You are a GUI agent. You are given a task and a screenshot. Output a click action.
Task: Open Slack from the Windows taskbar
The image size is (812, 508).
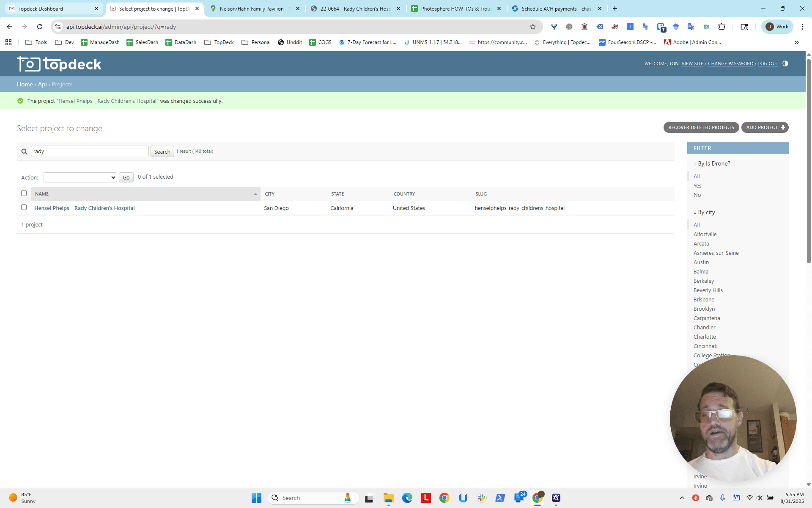482,498
